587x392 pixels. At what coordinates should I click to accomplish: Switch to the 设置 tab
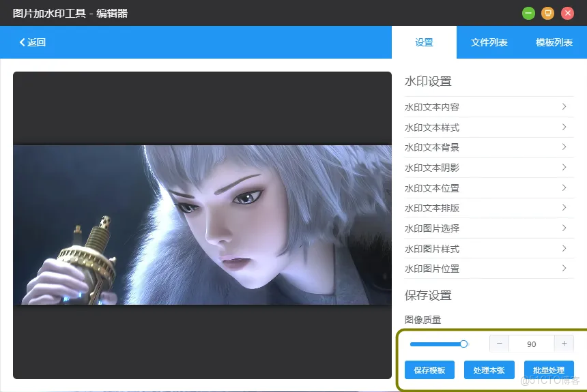pos(424,42)
